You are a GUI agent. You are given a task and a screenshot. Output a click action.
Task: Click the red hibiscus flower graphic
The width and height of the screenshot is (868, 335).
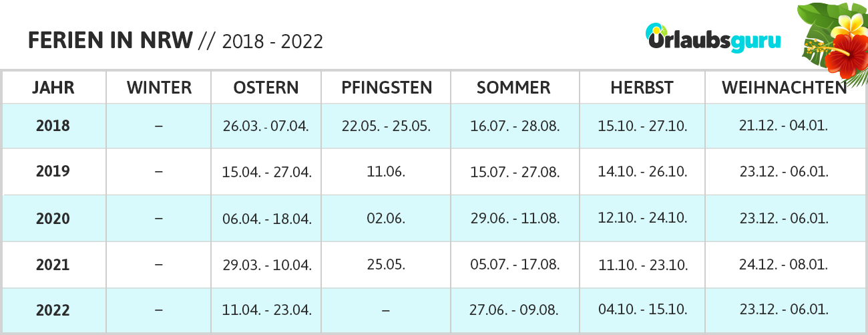(x=845, y=54)
